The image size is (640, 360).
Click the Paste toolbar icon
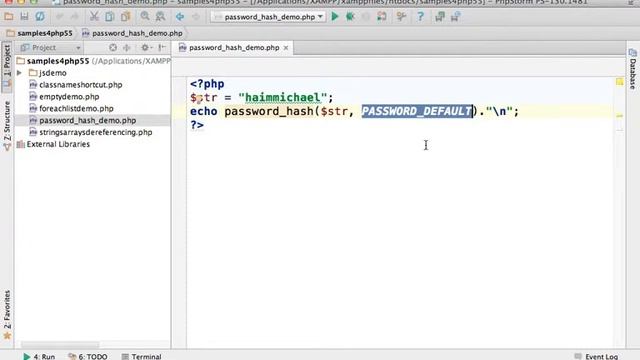point(125,17)
